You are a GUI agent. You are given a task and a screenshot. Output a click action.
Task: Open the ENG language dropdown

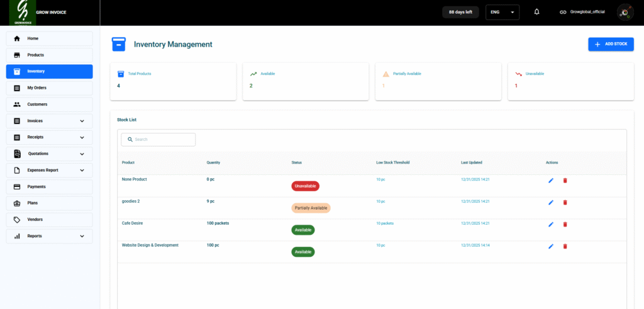point(502,12)
